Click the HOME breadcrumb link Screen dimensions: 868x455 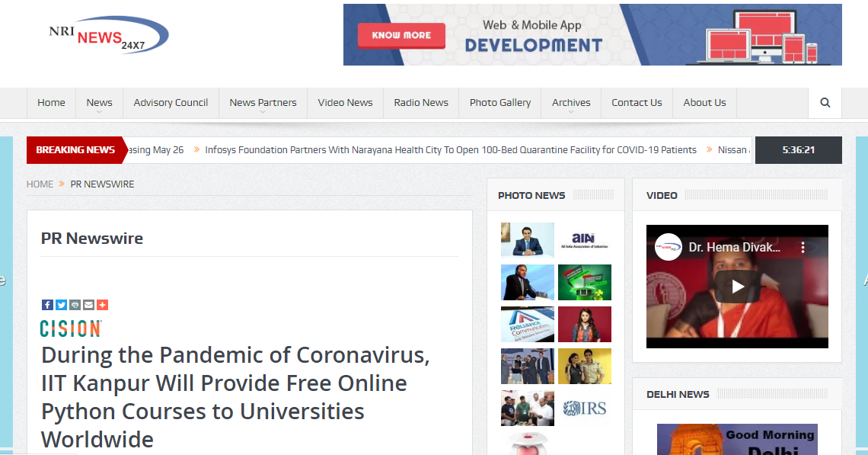(40, 184)
